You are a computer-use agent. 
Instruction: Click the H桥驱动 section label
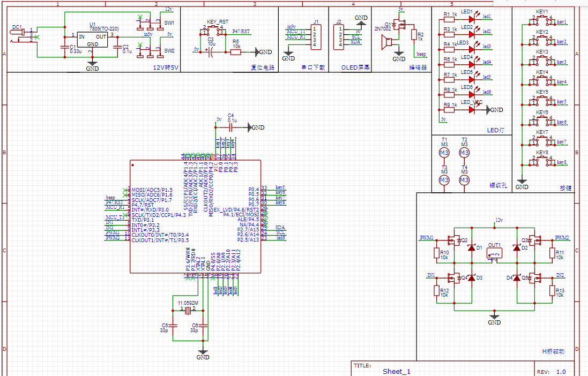[553, 351]
